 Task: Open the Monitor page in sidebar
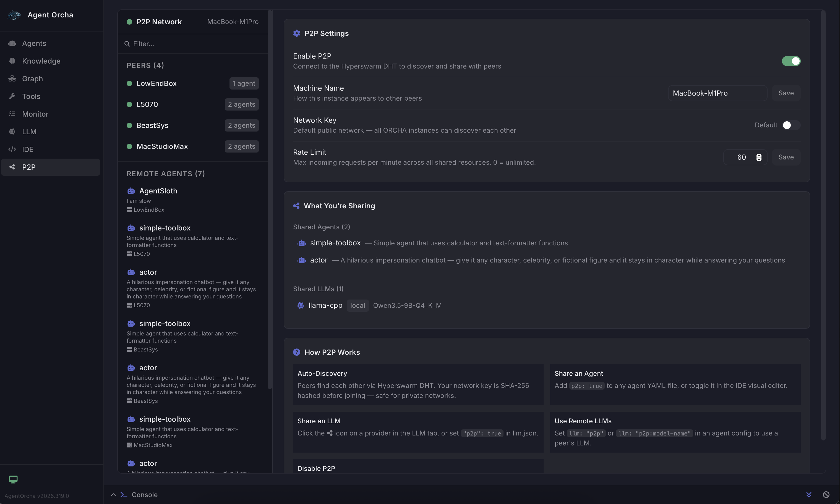click(x=35, y=114)
